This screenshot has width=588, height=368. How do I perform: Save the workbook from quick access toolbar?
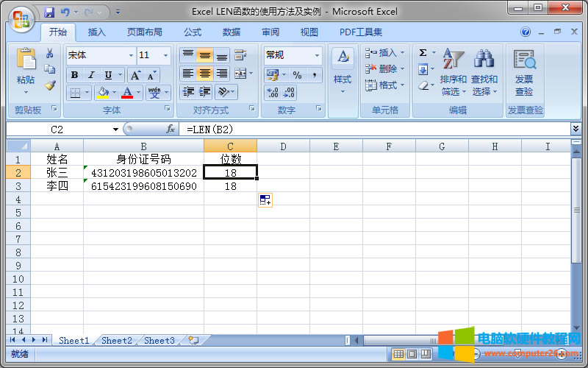(49, 13)
